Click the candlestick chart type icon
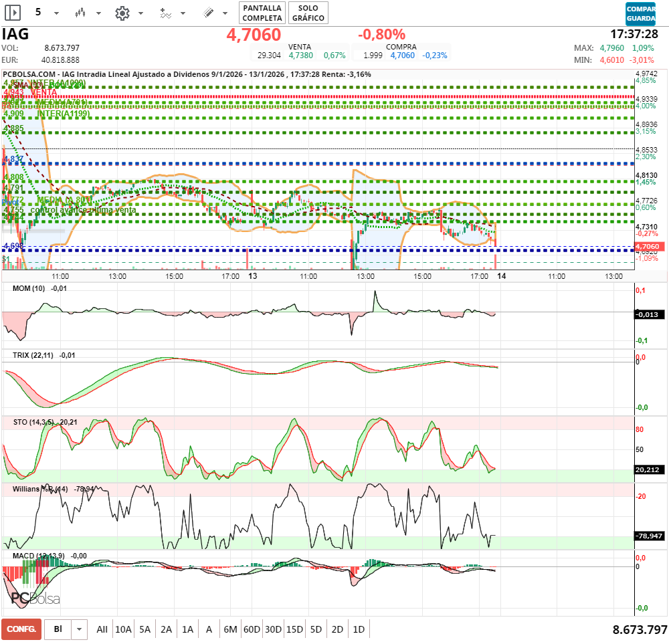Image resolution: width=669 pixels, height=644 pixels. (x=81, y=13)
